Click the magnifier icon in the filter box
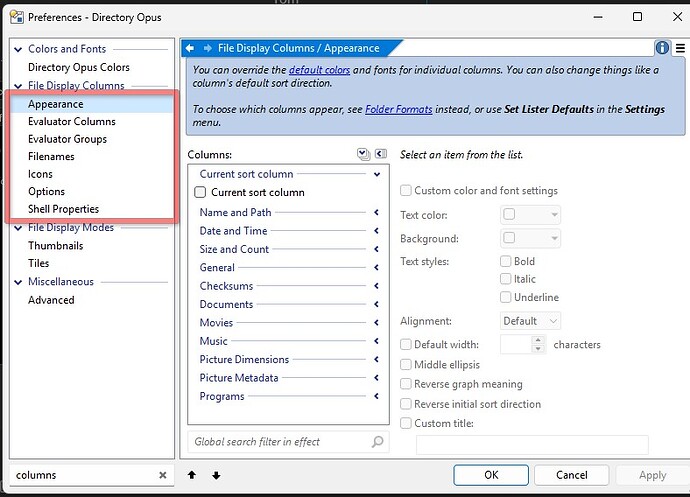690x497 pixels. [x=378, y=441]
